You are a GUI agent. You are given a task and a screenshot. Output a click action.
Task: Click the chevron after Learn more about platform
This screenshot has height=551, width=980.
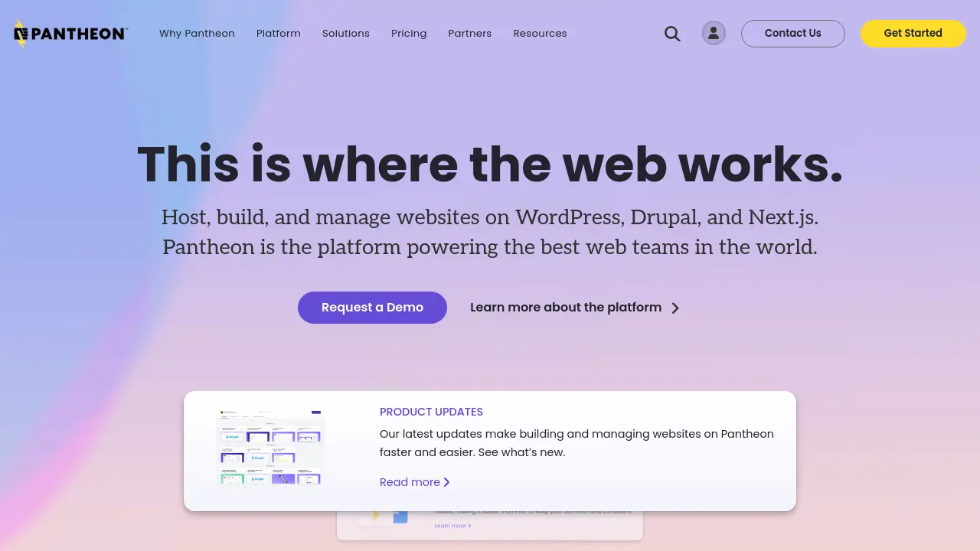(x=675, y=308)
